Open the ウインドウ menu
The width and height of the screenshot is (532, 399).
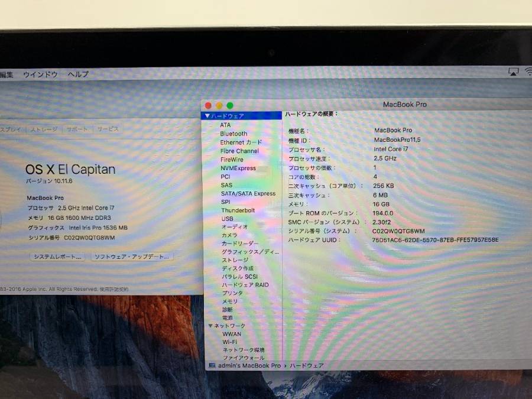coord(40,74)
